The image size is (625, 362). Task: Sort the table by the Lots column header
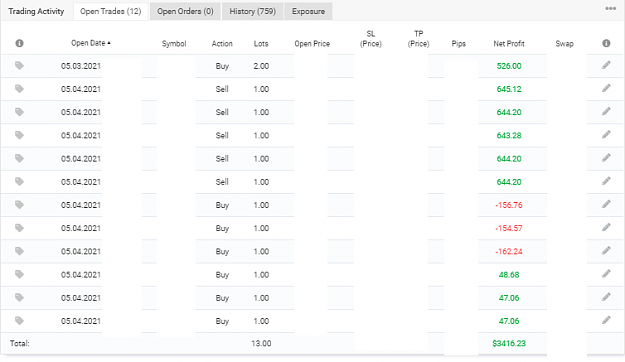(x=261, y=43)
